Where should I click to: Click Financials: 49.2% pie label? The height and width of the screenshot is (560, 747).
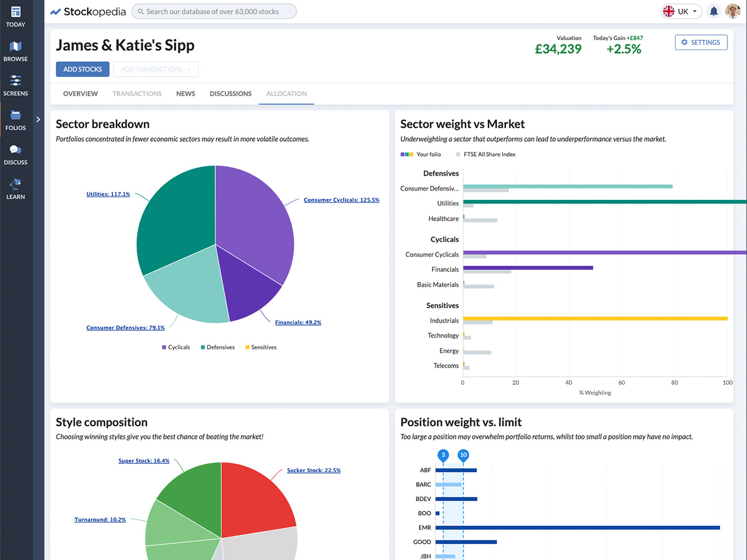[x=298, y=322]
